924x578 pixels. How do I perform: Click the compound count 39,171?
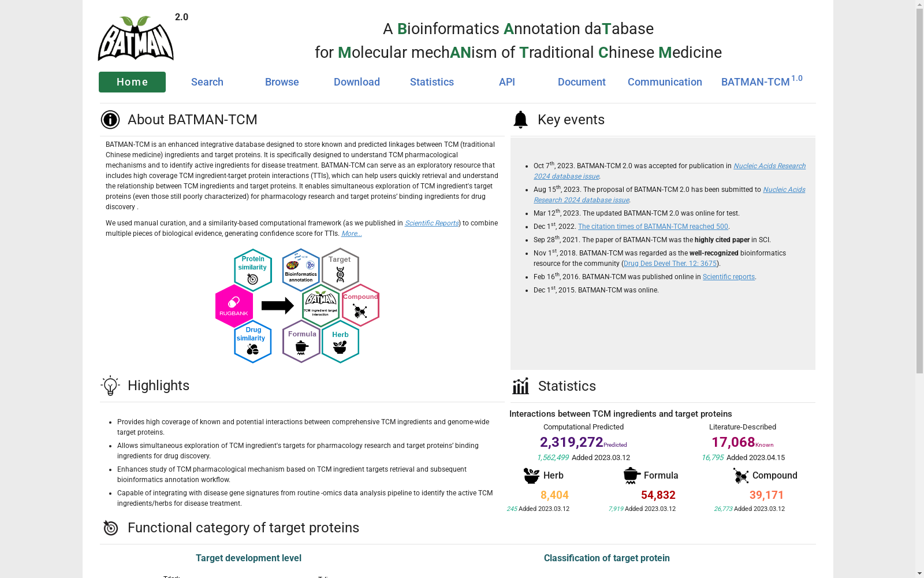pyautogui.click(x=766, y=495)
